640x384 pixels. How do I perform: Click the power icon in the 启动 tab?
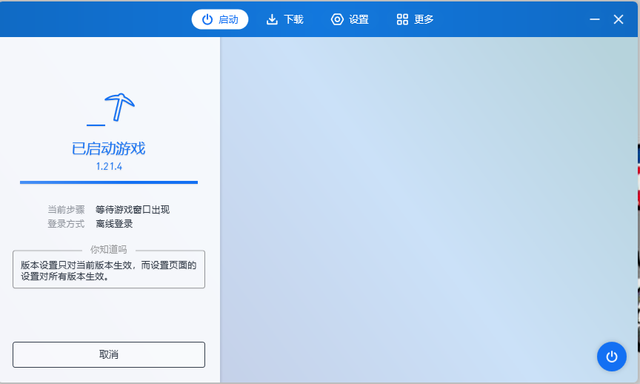click(x=207, y=19)
